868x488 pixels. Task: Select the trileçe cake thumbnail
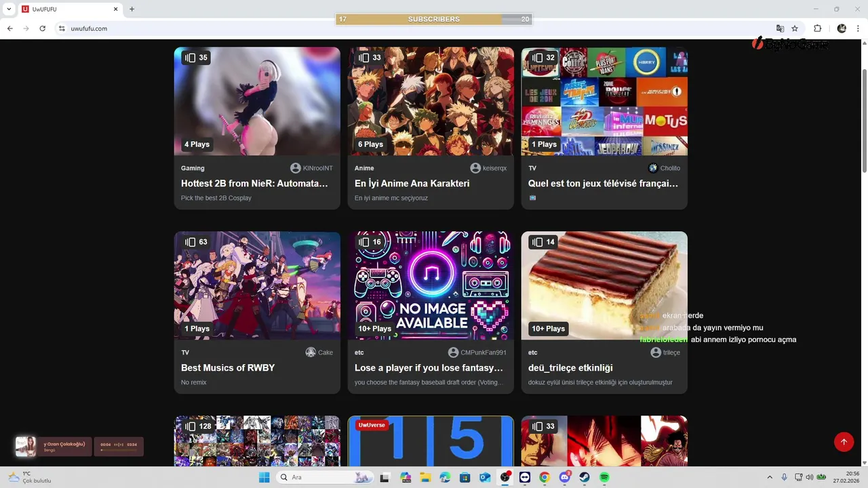(604, 285)
